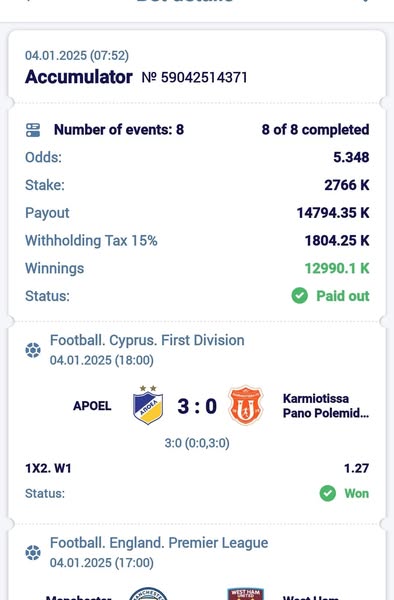Select the Manchester City crest
This screenshot has width=394, height=600.
tap(148, 594)
